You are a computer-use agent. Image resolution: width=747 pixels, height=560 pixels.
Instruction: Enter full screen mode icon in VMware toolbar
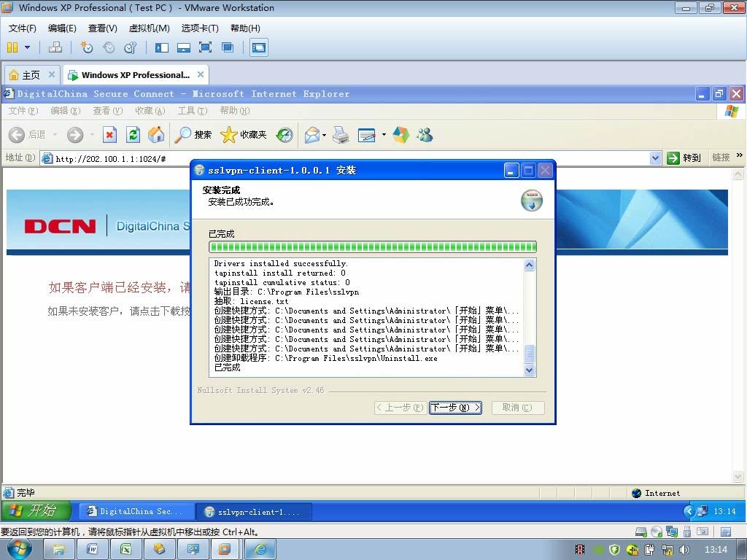(x=205, y=47)
